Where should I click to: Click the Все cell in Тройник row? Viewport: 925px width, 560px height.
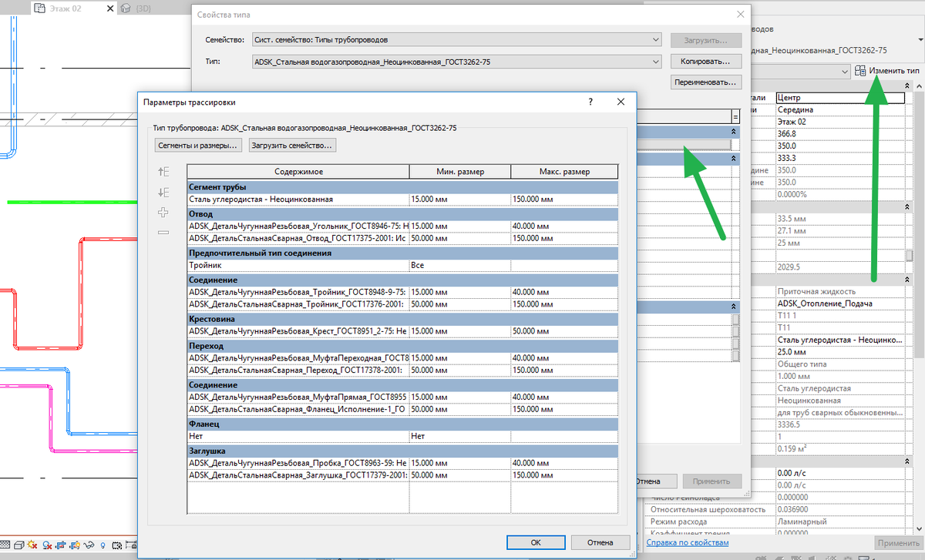coord(459,265)
